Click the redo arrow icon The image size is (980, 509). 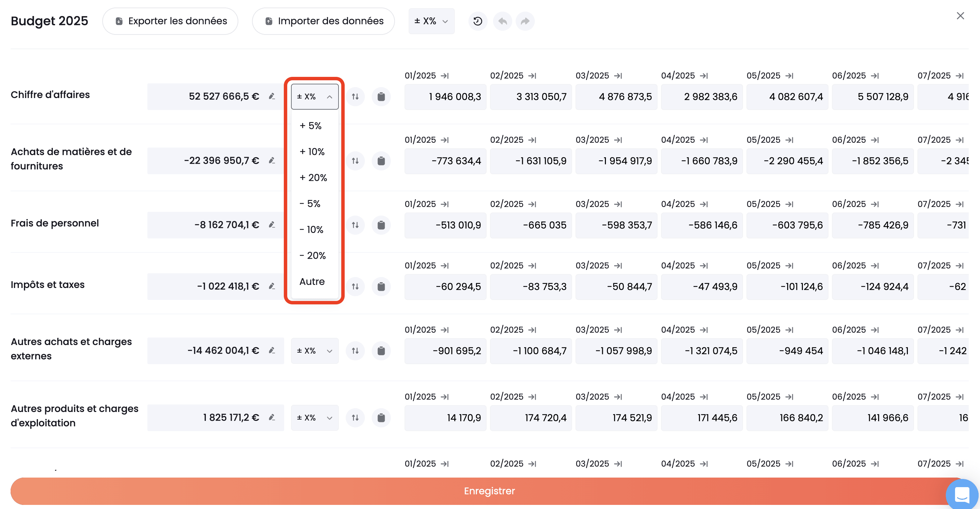525,21
